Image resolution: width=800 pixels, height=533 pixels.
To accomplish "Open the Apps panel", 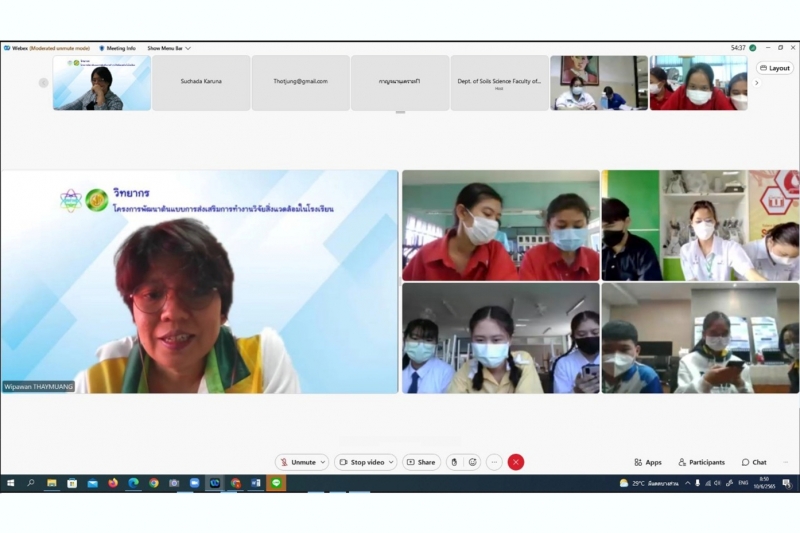I will pyautogui.click(x=647, y=462).
